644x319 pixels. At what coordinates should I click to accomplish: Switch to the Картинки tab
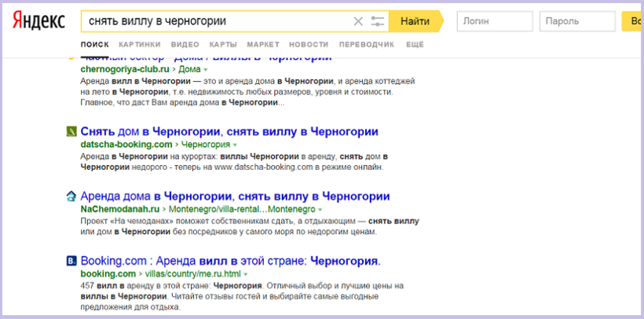click(140, 45)
